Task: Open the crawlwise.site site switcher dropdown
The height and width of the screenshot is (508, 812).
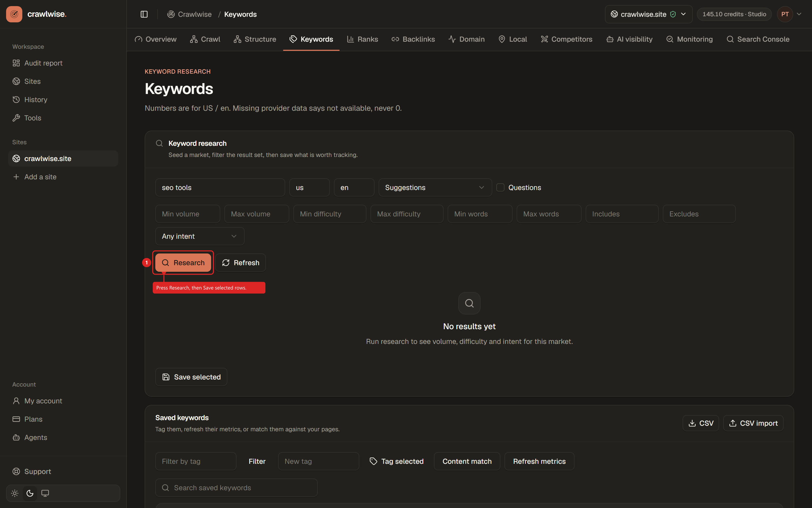Action: click(648, 14)
